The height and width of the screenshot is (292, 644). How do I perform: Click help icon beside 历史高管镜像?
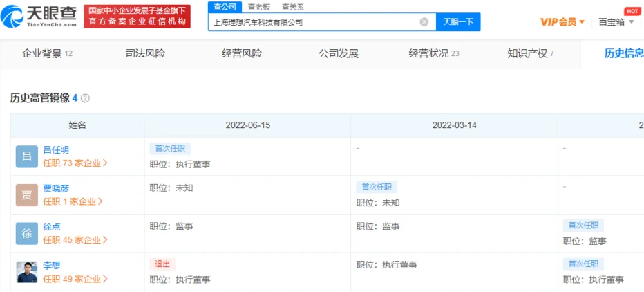[x=85, y=98]
